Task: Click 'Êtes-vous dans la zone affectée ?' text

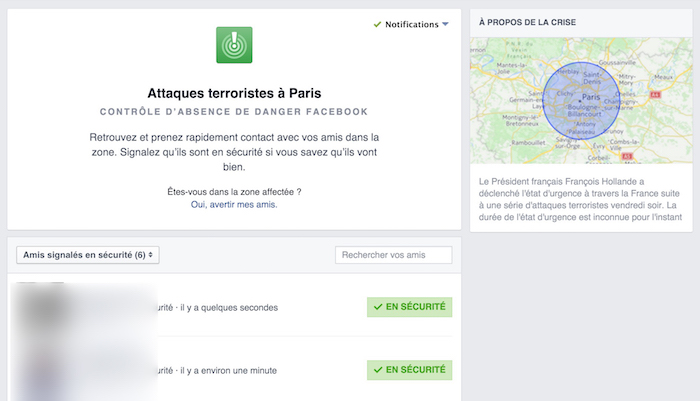Action: pyautogui.click(x=234, y=192)
